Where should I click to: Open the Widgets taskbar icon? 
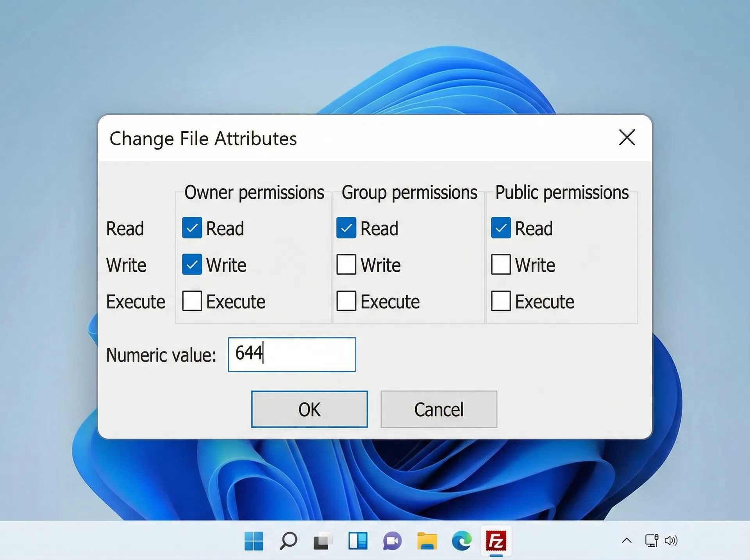click(x=358, y=541)
